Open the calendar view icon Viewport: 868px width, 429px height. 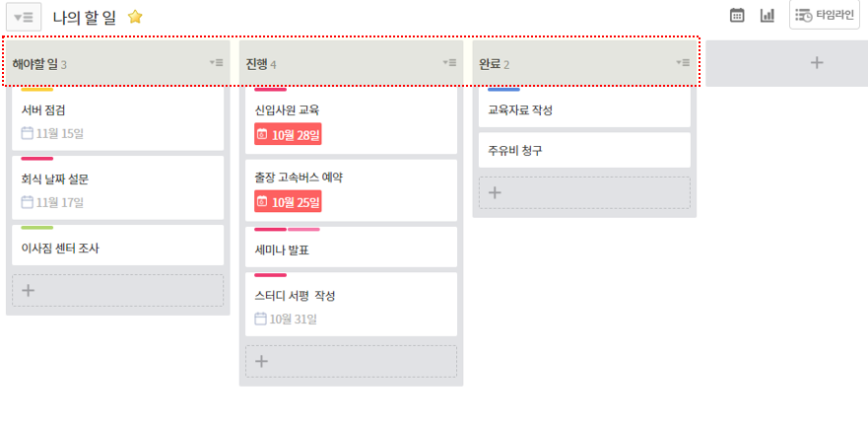(x=737, y=15)
